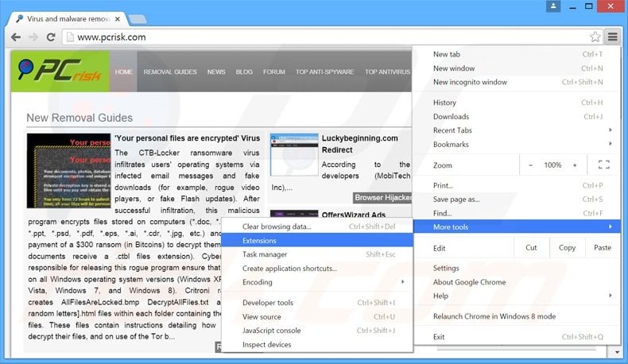The height and width of the screenshot is (364, 628).
Task: Open Luckybeginning.com Redirect article
Action: pos(359,144)
